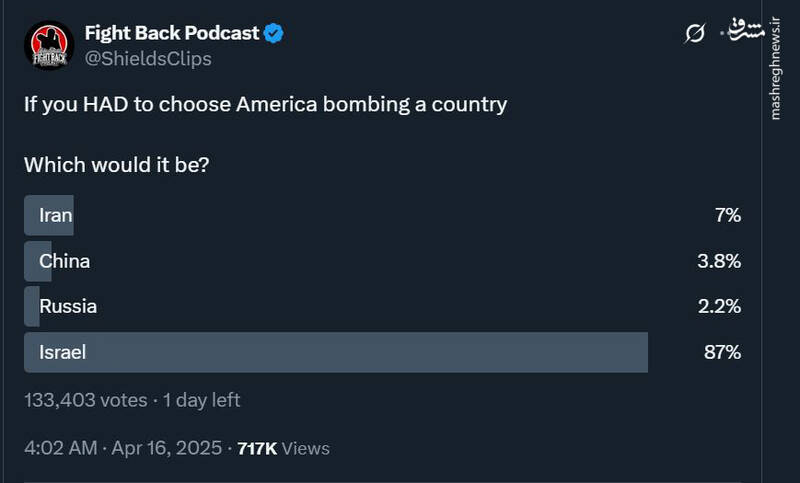Open the Grok slashed-circle icon

(x=695, y=33)
